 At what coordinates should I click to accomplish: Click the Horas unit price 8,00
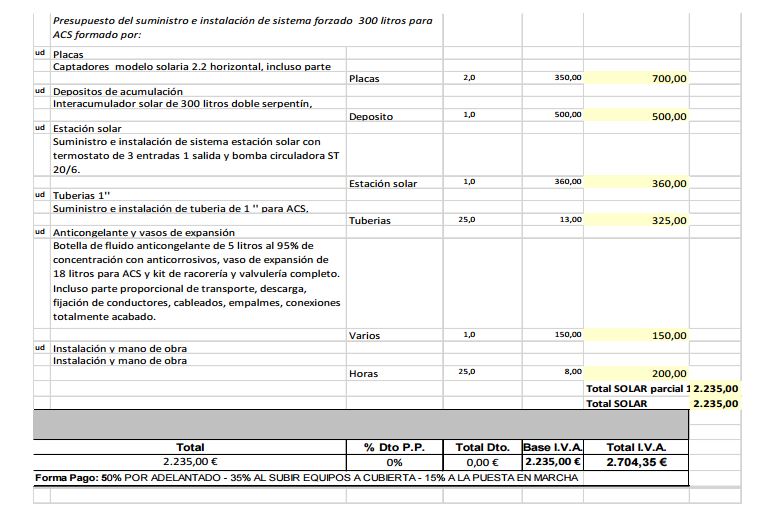pyautogui.click(x=573, y=371)
